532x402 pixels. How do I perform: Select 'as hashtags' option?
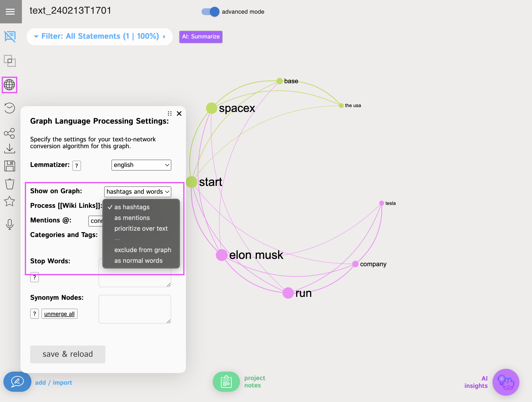pyautogui.click(x=141, y=207)
